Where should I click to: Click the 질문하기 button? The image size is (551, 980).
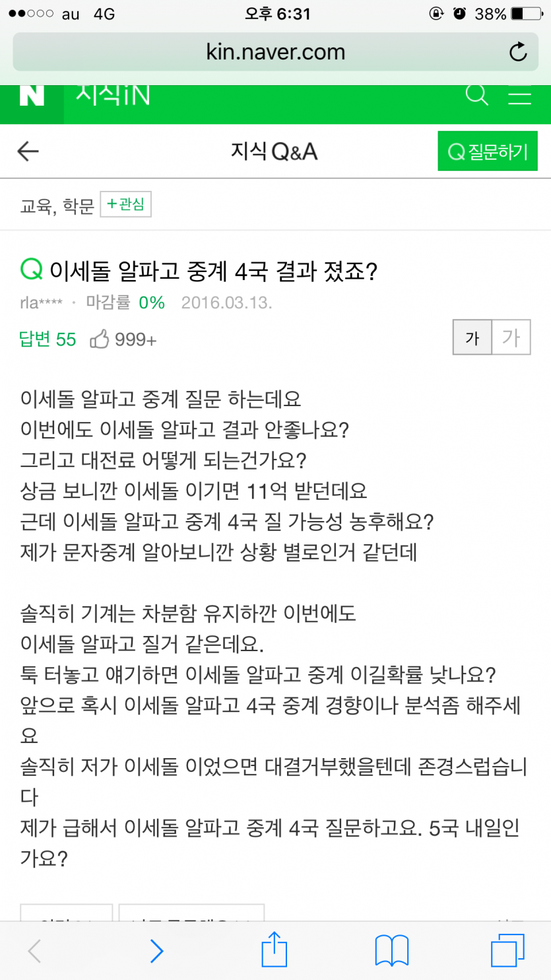pyautogui.click(x=488, y=152)
